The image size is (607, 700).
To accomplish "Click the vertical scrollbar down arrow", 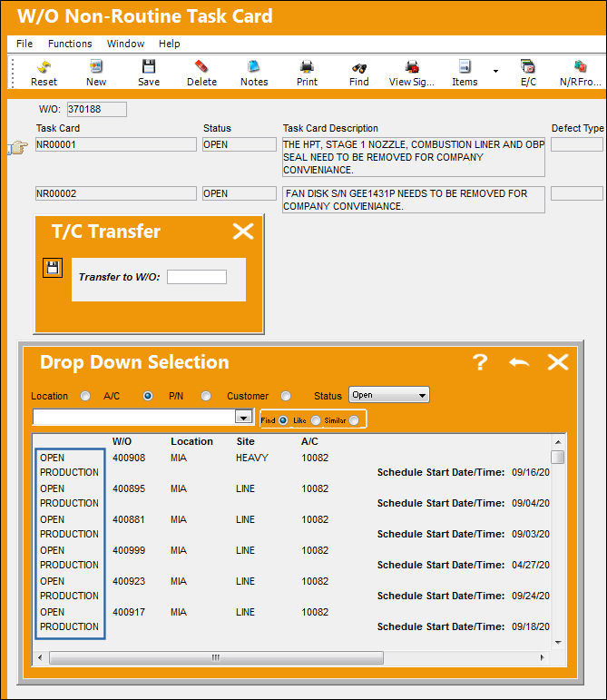I will pyautogui.click(x=558, y=643).
